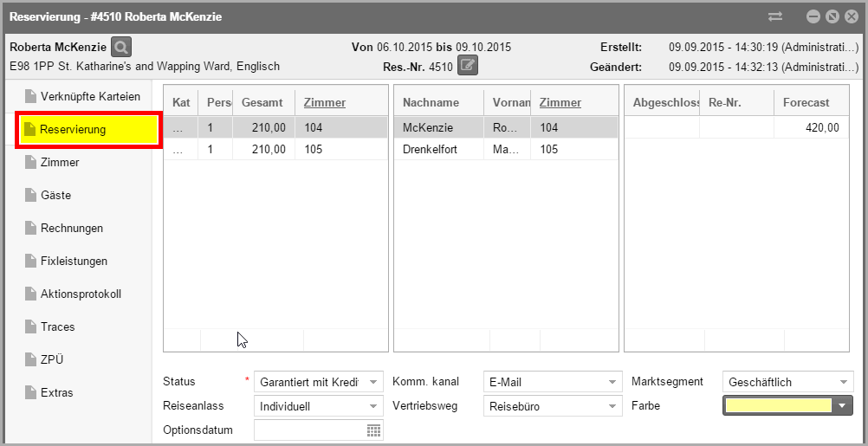Open the Marktsegment dropdown
Image resolution: width=868 pixels, height=446 pixels.
pos(844,382)
